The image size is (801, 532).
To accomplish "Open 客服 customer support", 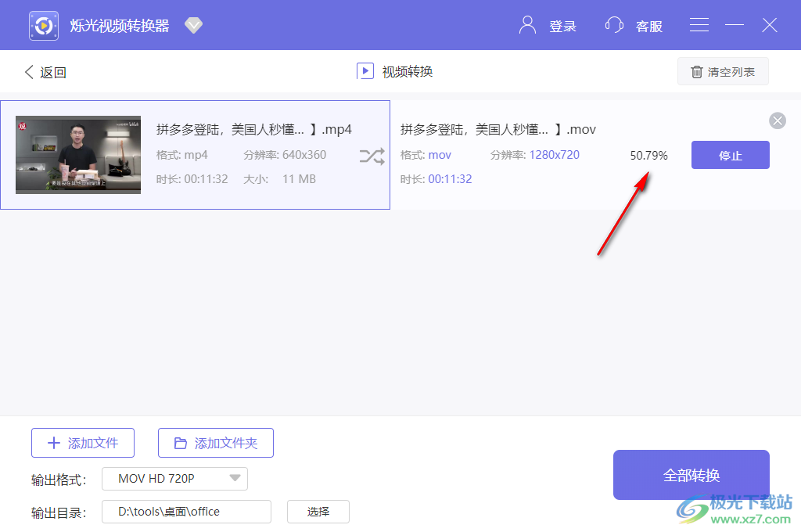I will 648,26.
